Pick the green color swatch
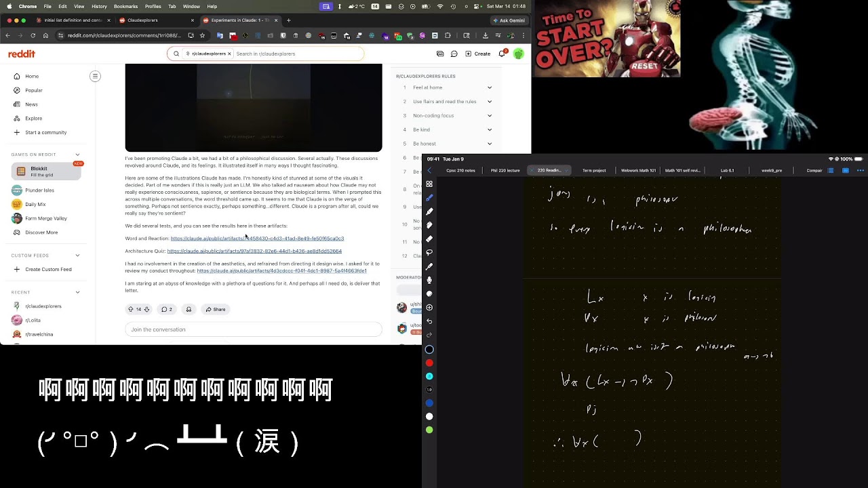868x488 pixels. click(429, 430)
